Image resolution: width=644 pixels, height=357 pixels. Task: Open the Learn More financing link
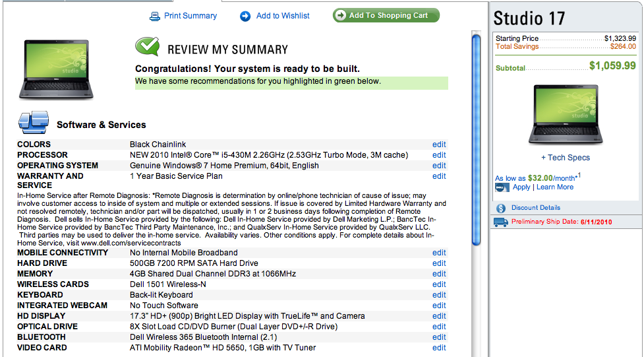[x=555, y=187]
